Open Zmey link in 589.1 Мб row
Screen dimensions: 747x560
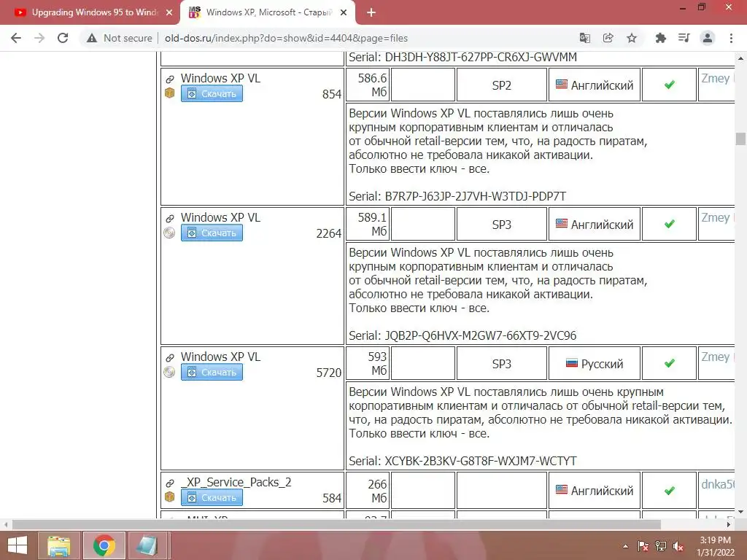pyautogui.click(x=716, y=217)
